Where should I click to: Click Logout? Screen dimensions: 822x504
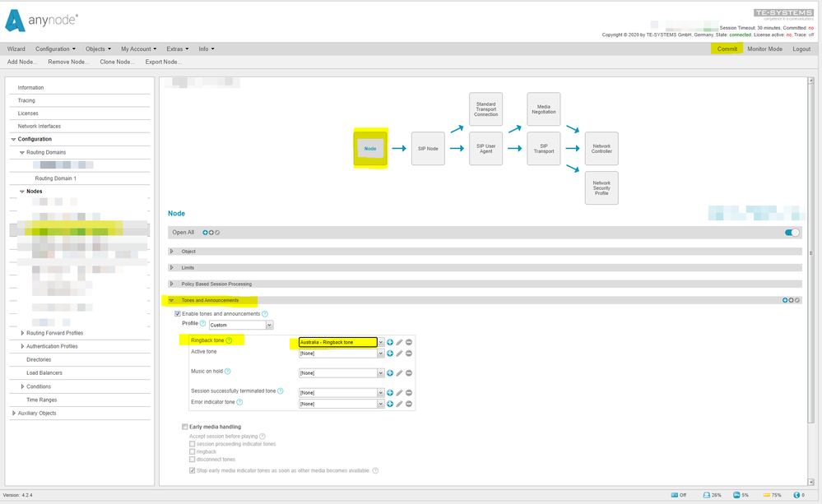pos(801,49)
